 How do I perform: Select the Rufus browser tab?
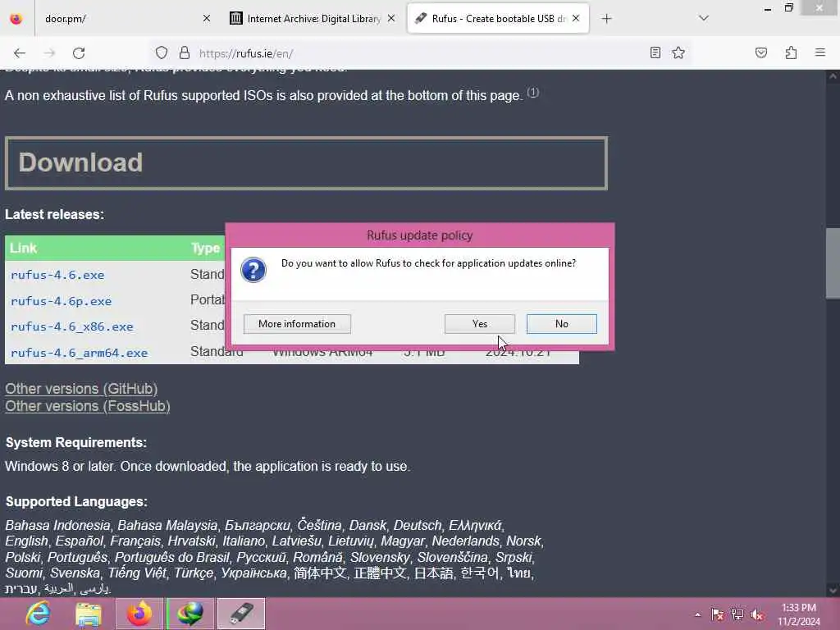[498, 19]
